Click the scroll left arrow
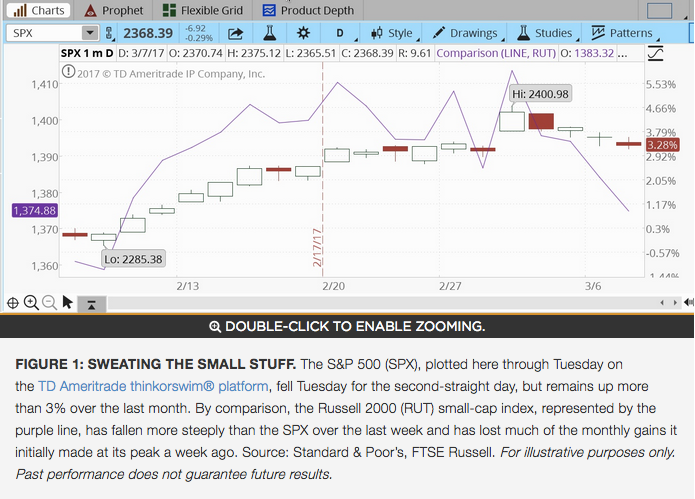The width and height of the screenshot is (695, 499). tap(662, 303)
